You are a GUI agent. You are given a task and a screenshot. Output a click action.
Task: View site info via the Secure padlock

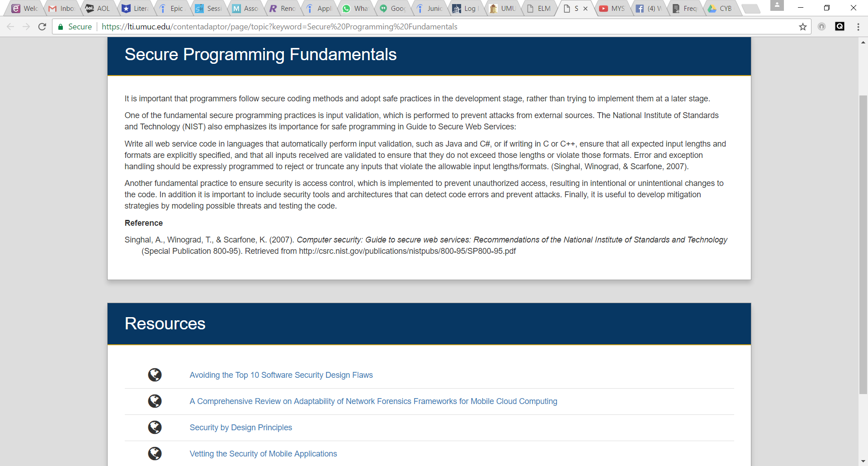(x=61, y=27)
